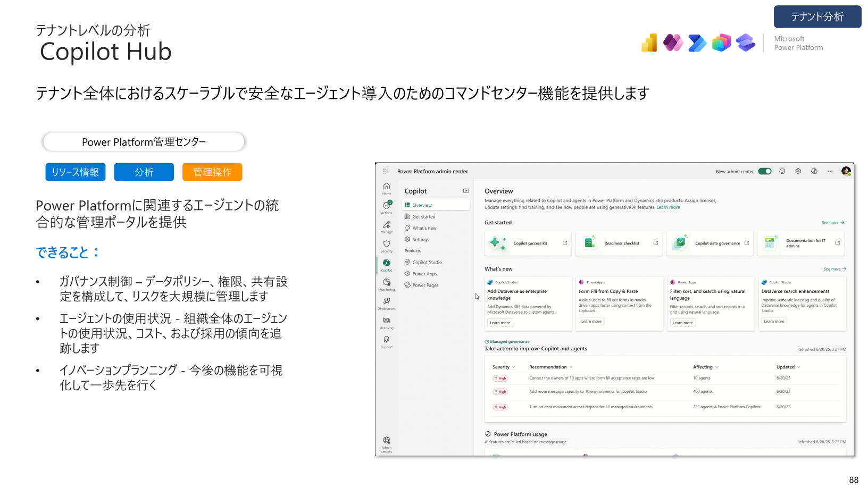Open external link on Documentation for IT admins
The height and width of the screenshot is (488, 868).
(838, 243)
